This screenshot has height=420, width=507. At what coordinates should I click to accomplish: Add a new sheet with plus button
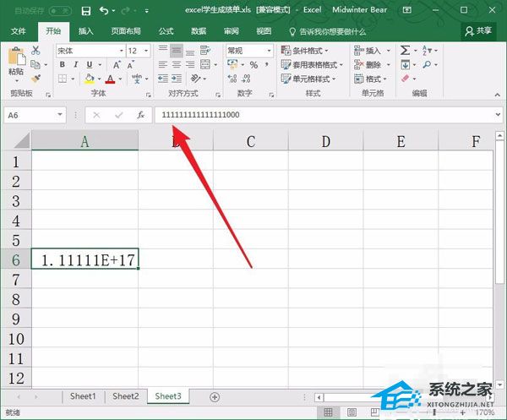pyautogui.click(x=215, y=397)
